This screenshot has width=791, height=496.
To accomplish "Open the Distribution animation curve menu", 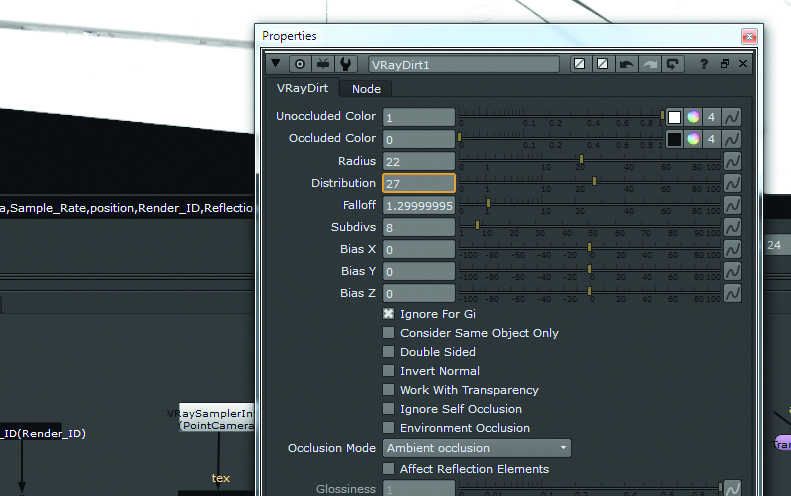I will pos(732,183).
